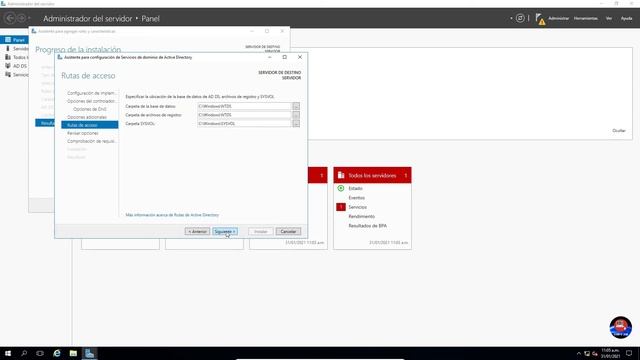Go to Revisar opciones step
This screenshot has width=640, height=360.
83,133
